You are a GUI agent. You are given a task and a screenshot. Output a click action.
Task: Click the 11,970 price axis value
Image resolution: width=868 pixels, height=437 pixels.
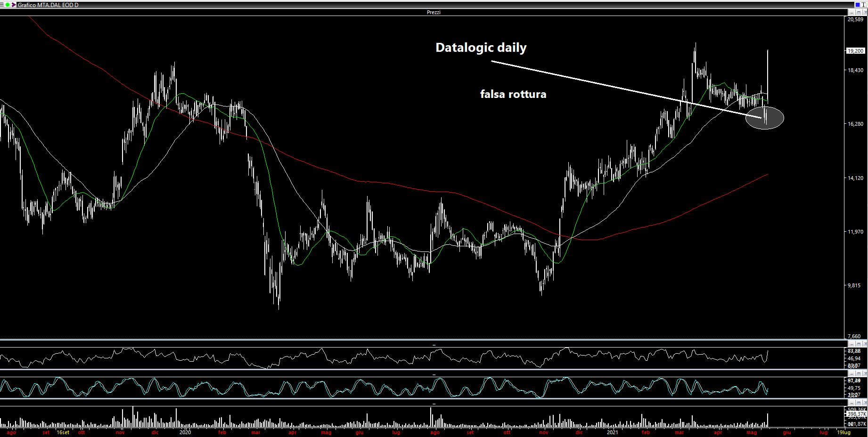pos(855,232)
